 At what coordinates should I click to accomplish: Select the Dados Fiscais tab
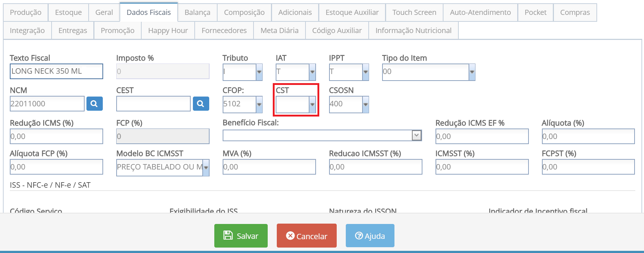(149, 12)
